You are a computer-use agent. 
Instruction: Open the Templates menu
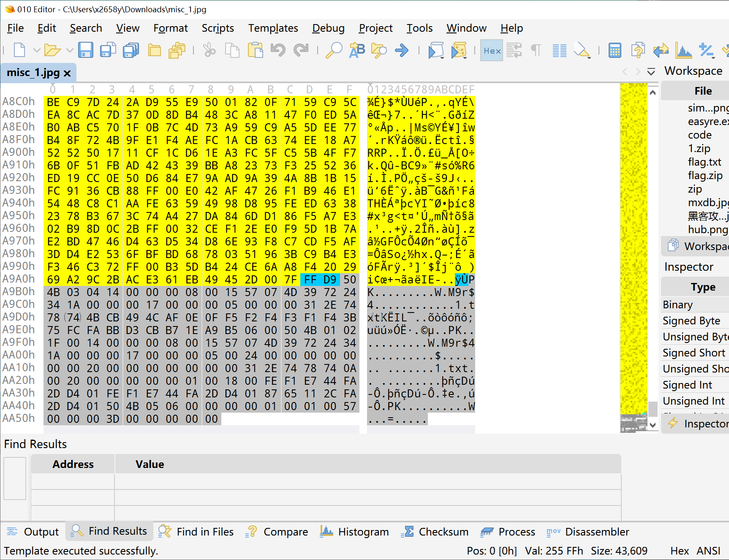(x=273, y=28)
